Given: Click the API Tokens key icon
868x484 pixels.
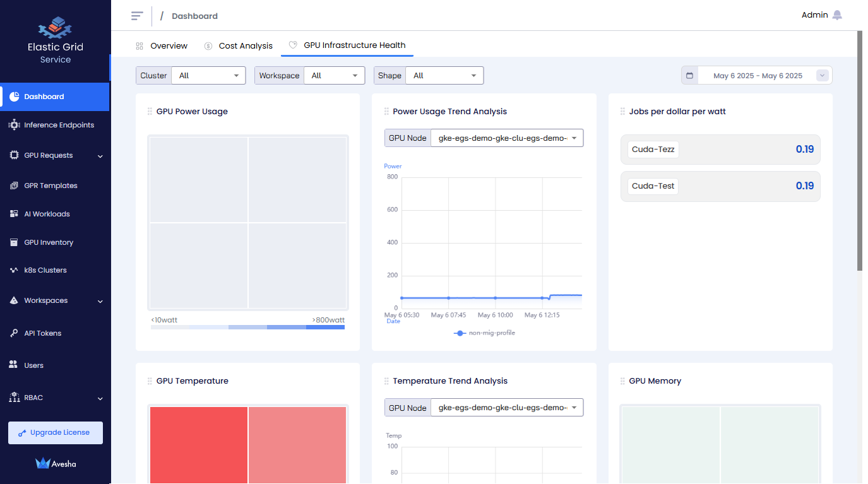Looking at the screenshot, I should click(x=14, y=333).
